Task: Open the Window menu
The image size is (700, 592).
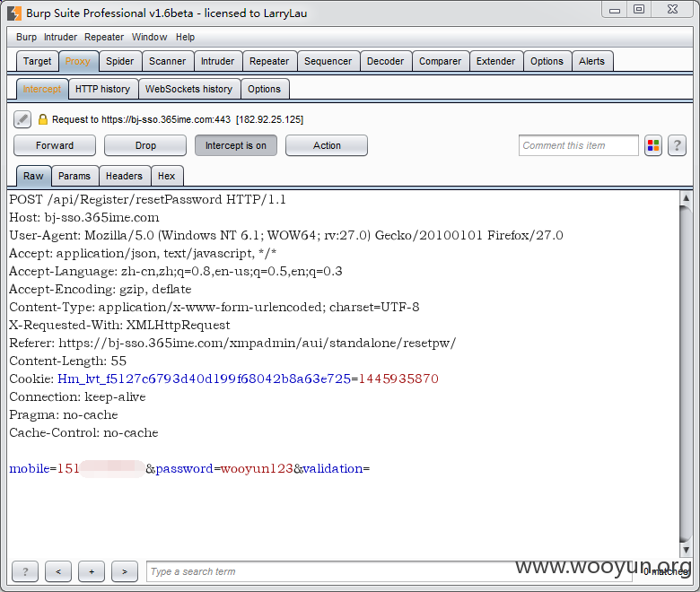Action: pyautogui.click(x=149, y=37)
